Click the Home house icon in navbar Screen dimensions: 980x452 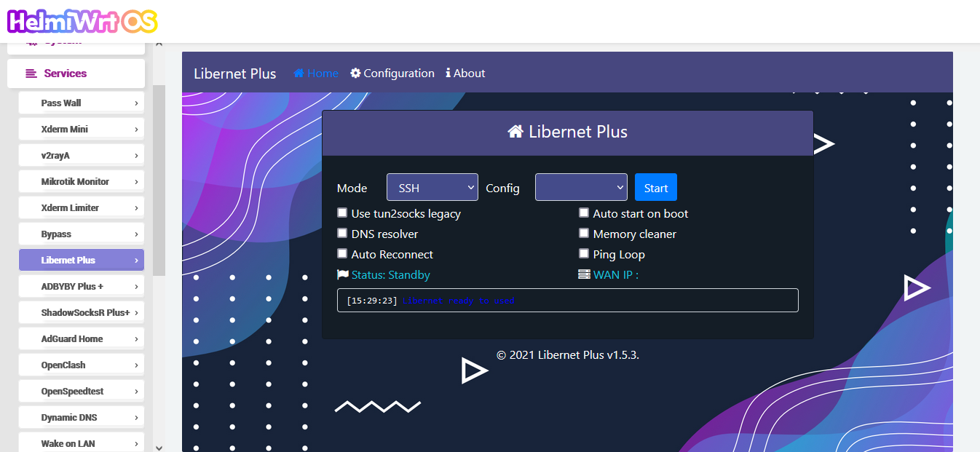click(299, 73)
